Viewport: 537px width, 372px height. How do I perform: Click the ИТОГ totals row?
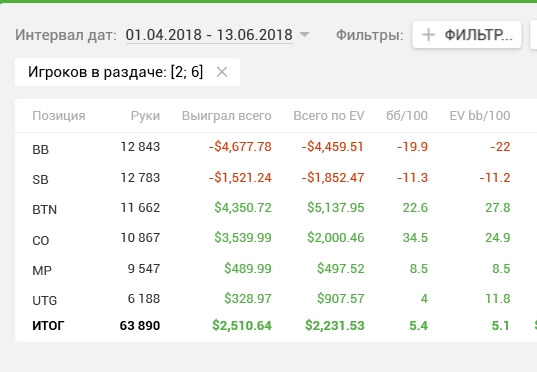(276, 325)
